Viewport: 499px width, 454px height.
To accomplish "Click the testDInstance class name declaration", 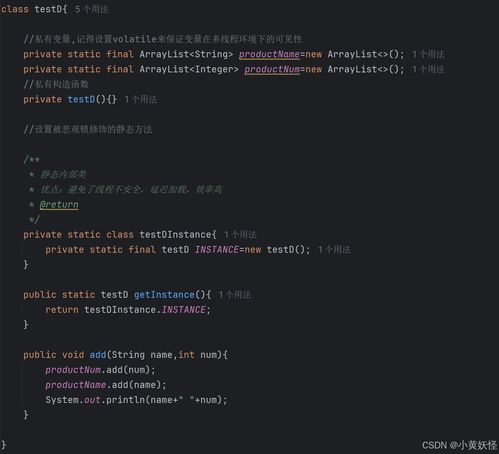I will tap(175, 235).
